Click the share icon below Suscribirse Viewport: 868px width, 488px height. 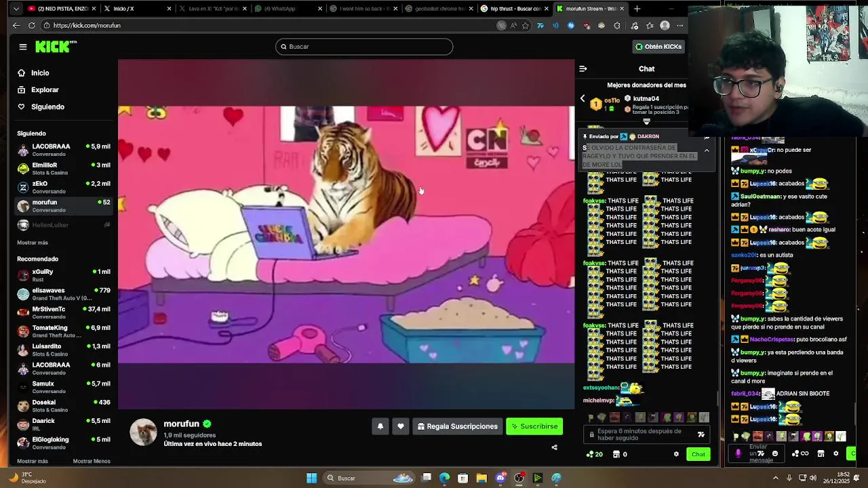coord(554,447)
